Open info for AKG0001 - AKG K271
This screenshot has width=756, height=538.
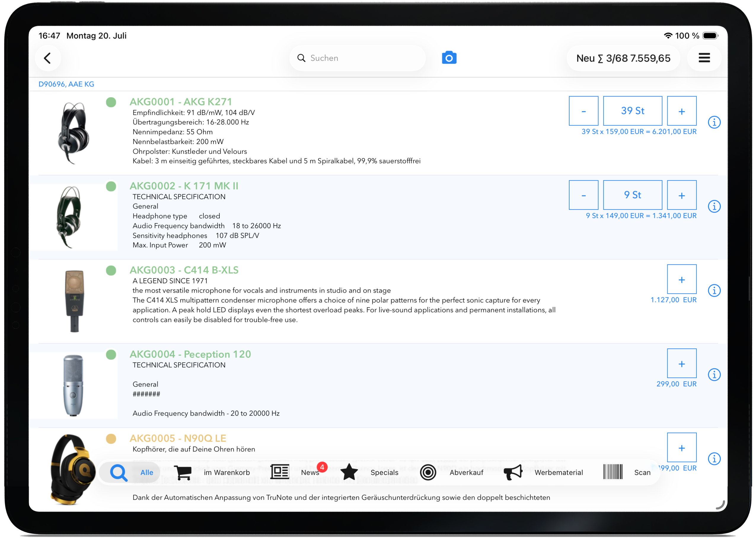(x=714, y=122)
